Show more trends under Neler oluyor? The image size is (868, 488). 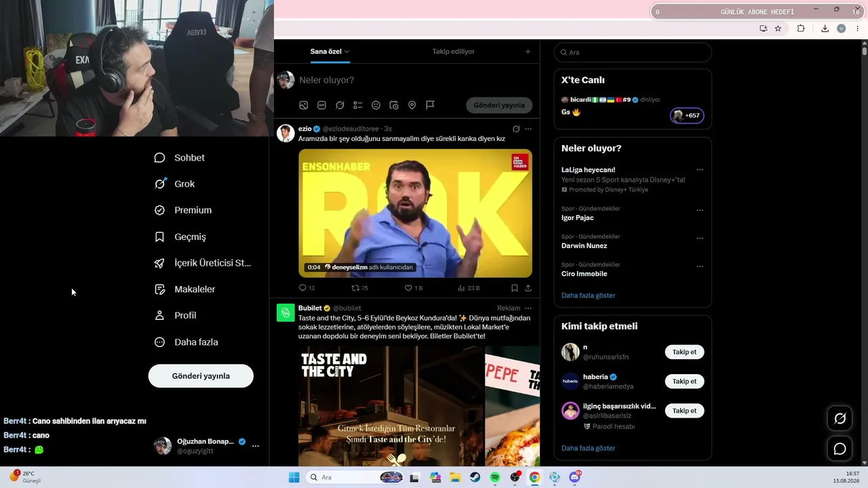[589, 296]
